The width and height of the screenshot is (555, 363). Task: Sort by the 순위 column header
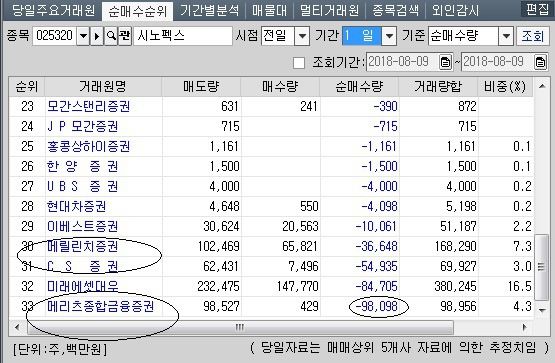tap(27, 86)
